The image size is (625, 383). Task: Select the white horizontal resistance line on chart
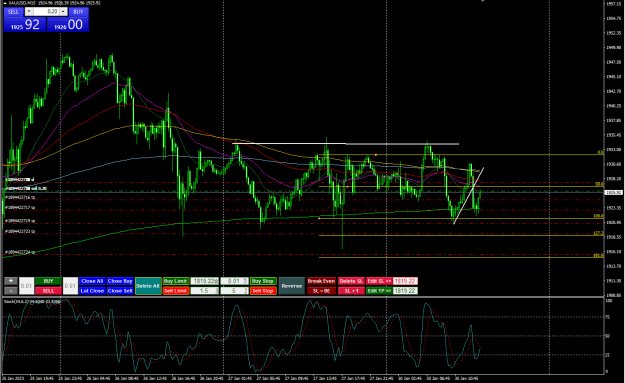pos(345,143)
